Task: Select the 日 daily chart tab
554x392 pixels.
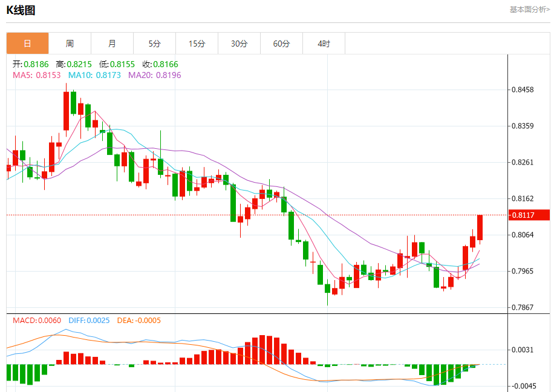Action: point(28,44)
